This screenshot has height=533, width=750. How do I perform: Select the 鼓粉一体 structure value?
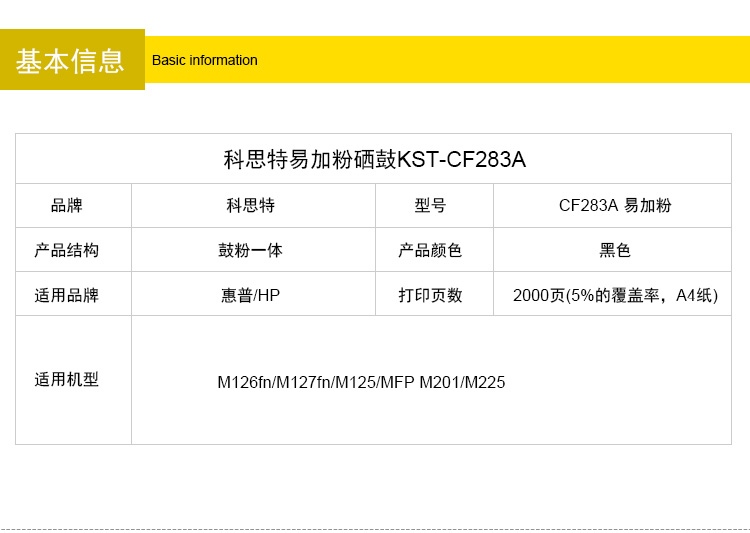coord(251,251)
